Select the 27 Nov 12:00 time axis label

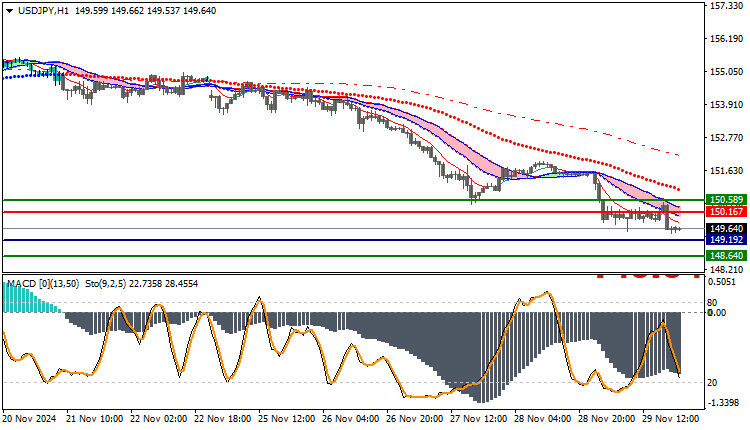(x=479, y=419)
